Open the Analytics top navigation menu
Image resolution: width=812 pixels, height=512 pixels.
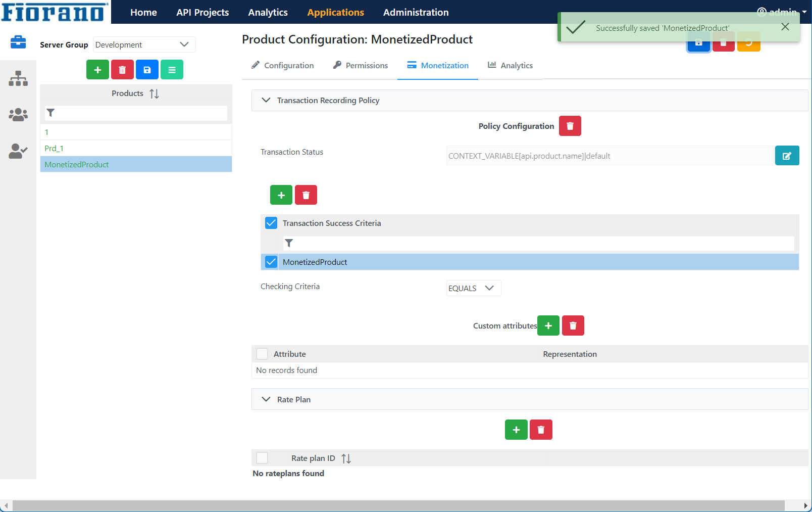point(268,12)
